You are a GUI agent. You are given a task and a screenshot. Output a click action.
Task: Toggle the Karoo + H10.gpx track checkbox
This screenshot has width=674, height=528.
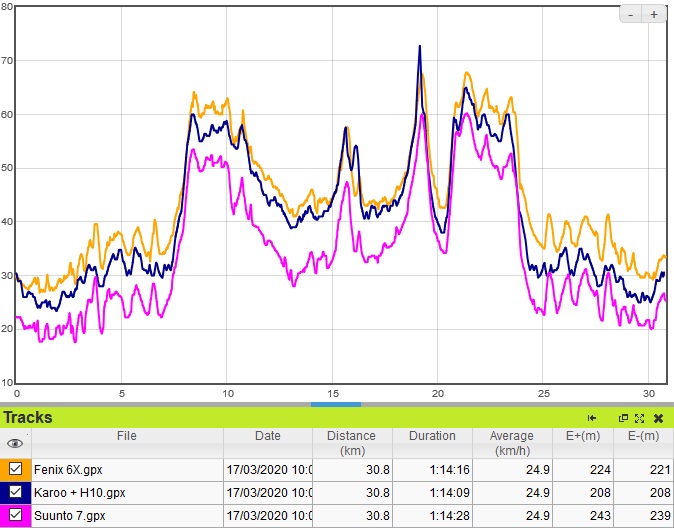15,492
